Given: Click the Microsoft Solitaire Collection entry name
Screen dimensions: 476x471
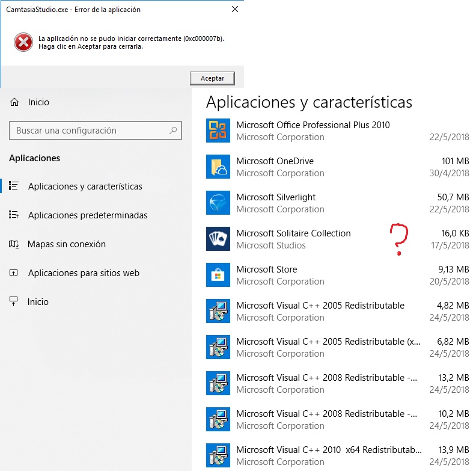Looking at the screenshot, I should pyautogui.click(x=293, y=233).
